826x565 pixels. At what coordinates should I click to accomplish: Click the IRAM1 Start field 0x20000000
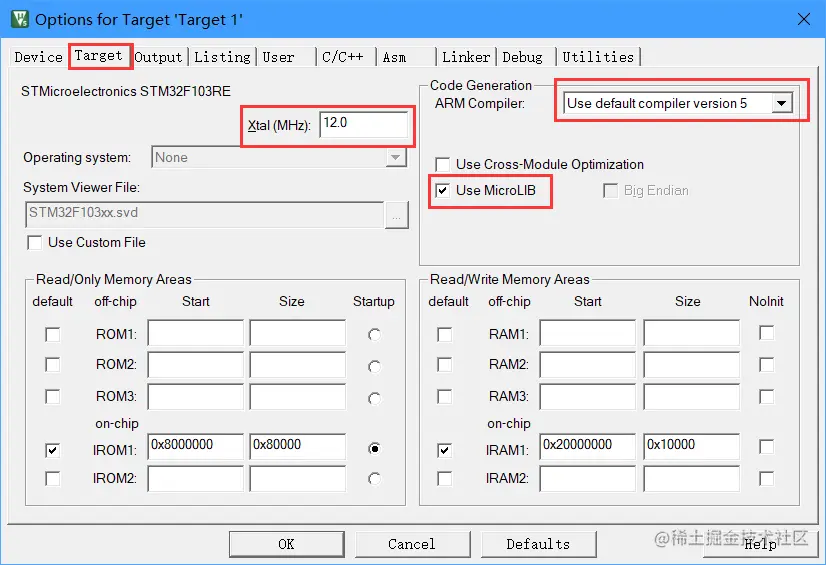point(587,446)
